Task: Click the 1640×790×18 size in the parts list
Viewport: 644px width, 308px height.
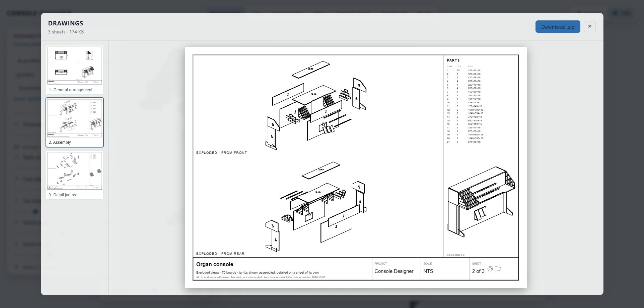Action: (476, 110)
